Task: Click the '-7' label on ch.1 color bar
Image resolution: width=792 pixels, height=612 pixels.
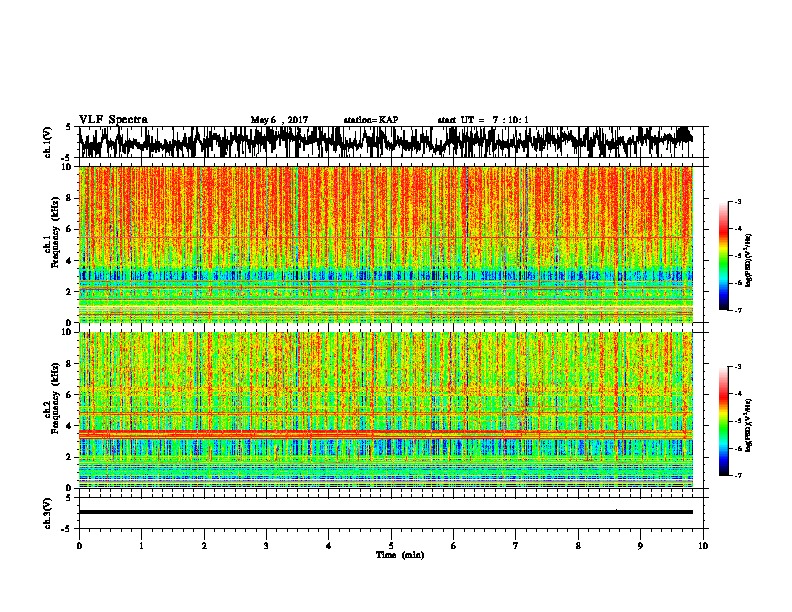Action: 737,310
